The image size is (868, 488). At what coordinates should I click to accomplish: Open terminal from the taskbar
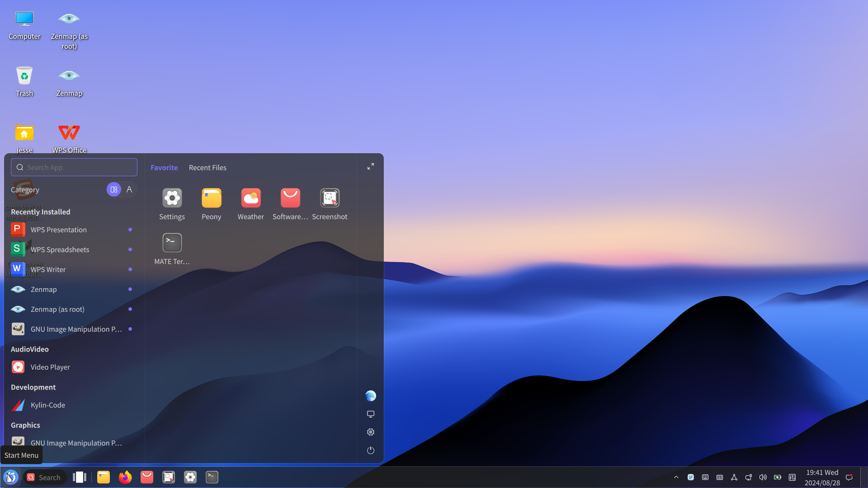click(x=212, y=477)
